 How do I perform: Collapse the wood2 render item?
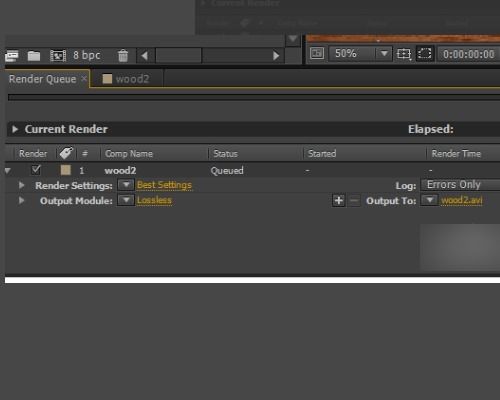coord(8,171)
